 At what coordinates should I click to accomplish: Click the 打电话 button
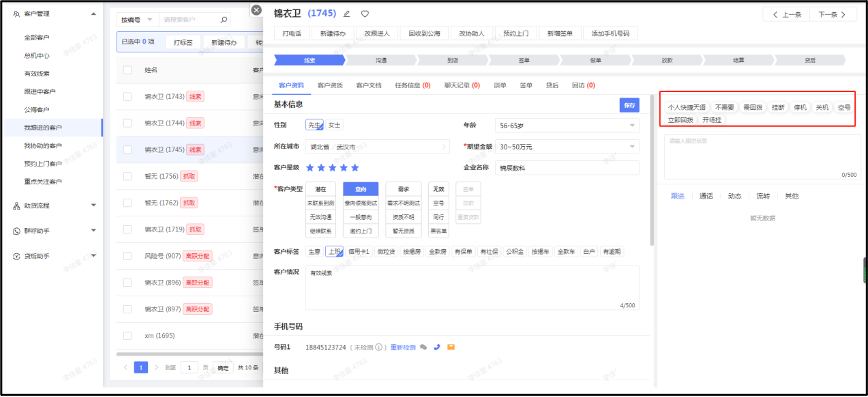pos(292,33)
